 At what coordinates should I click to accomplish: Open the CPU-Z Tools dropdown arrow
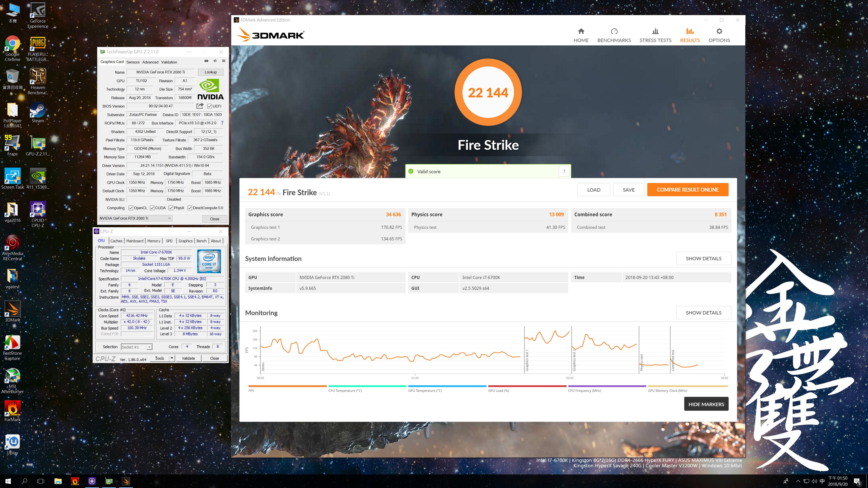click(x=172, y=358)
